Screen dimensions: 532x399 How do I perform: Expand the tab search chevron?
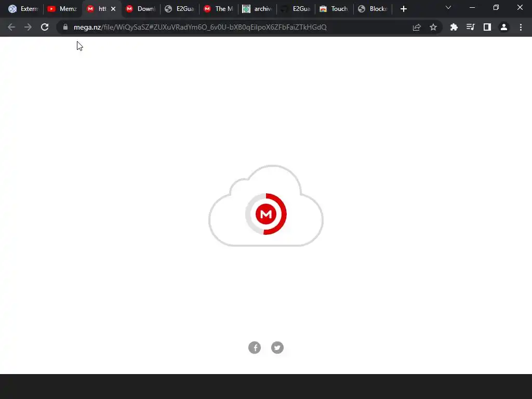coord(448,7)
